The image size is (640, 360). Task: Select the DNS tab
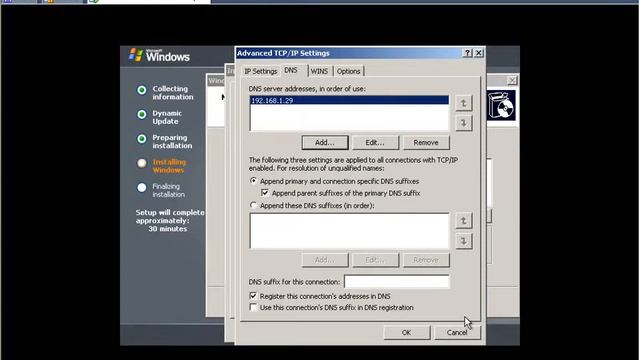point(291,70)
